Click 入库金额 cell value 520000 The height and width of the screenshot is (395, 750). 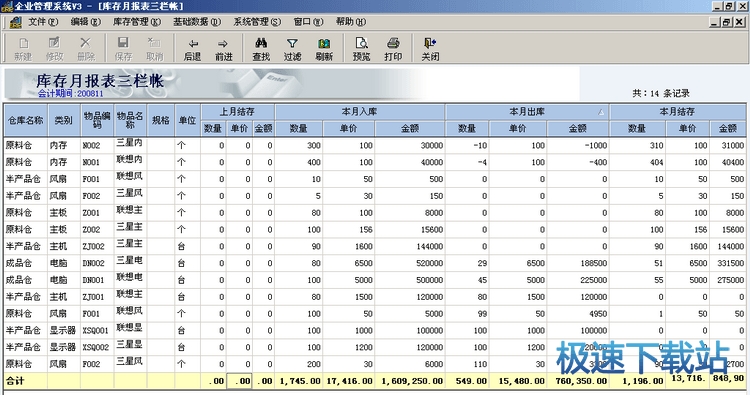(410, 263)
